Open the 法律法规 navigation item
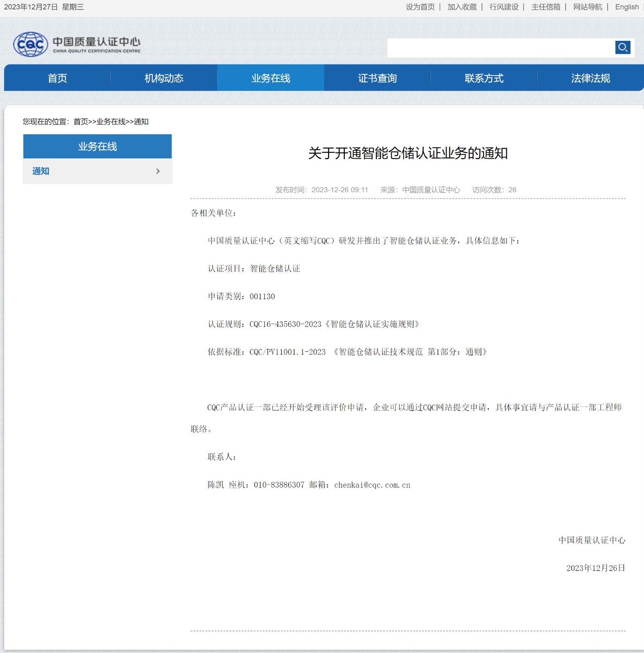 pos(591,78)
